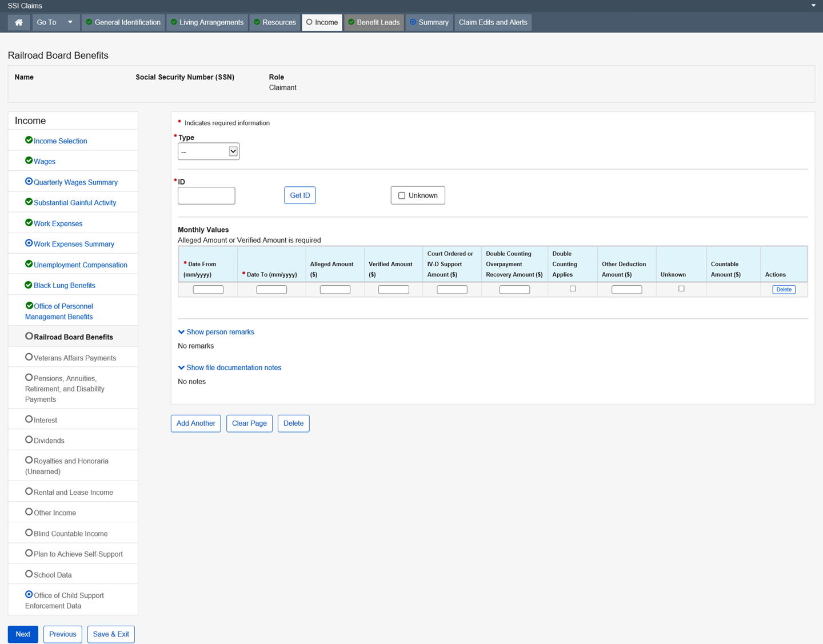823x644 pixels.
Task: Click the green check icon on Resources tab
Action: [x=257, y=22]
